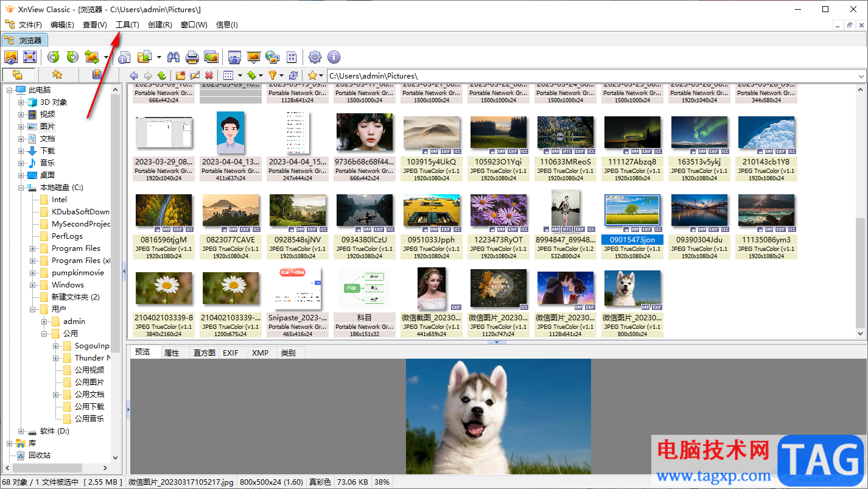This screenshot has width=868, height=489.
Task: Click the rotate left toolbar icon
Action: pyautogui.click(x=54, y=57)
